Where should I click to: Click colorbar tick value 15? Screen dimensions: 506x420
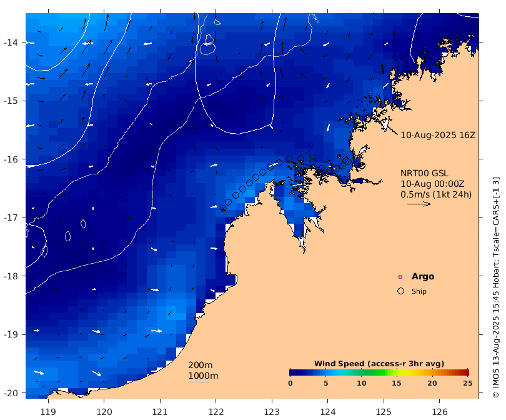396,383
